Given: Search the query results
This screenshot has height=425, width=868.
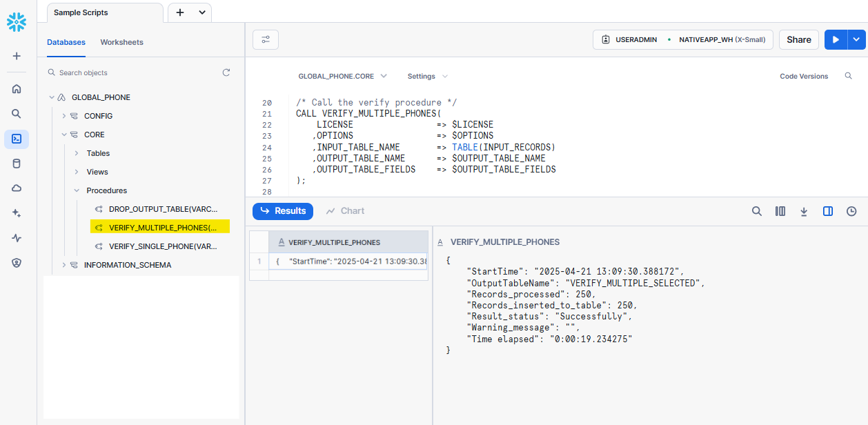Looking at the screenshot, I should click(x=757, y=211).
